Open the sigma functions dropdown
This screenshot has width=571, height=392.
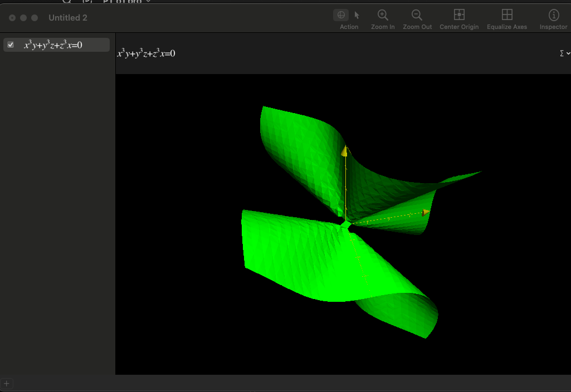565,53
